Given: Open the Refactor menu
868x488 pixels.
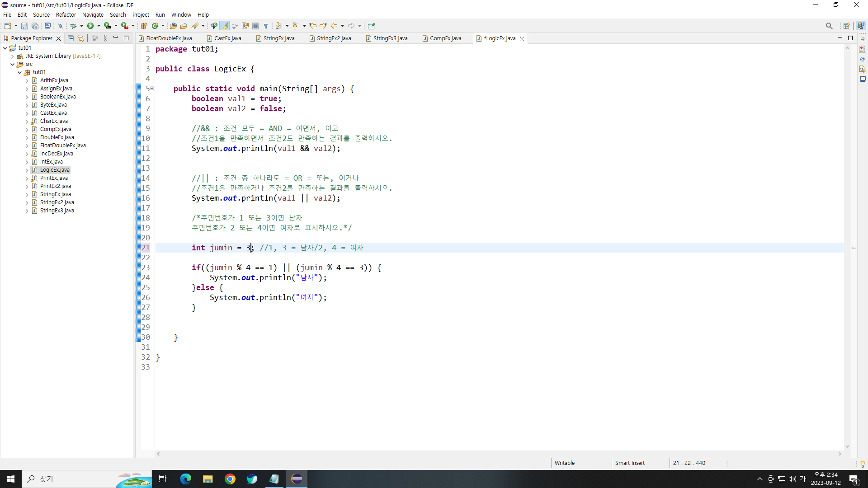Looking at the screenshot, I should [66, 14].
